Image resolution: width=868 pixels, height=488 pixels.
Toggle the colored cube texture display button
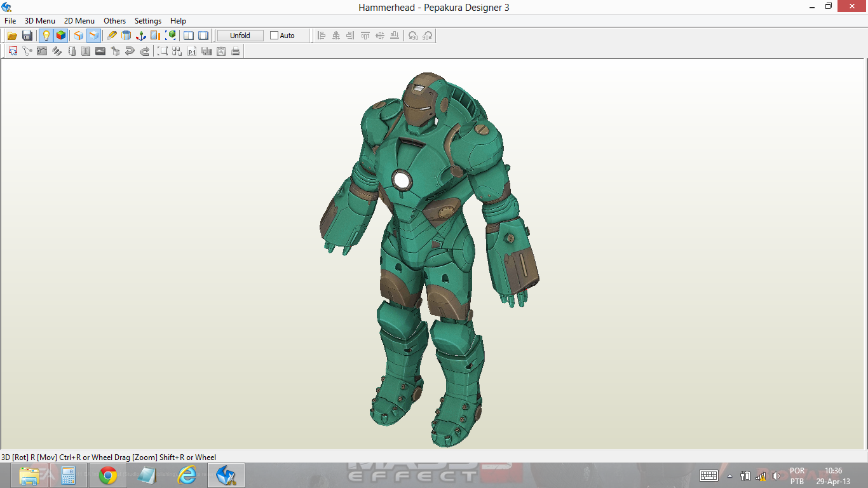tap(60, 36)
